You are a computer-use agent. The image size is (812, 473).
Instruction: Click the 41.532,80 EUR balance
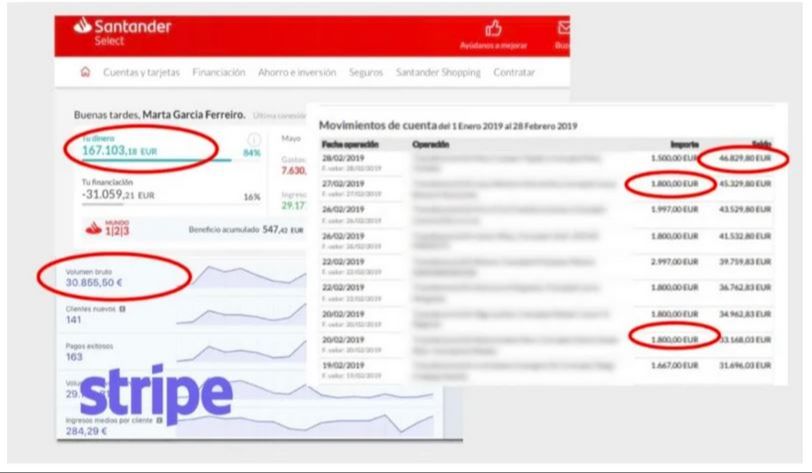(x=745, y=236)
